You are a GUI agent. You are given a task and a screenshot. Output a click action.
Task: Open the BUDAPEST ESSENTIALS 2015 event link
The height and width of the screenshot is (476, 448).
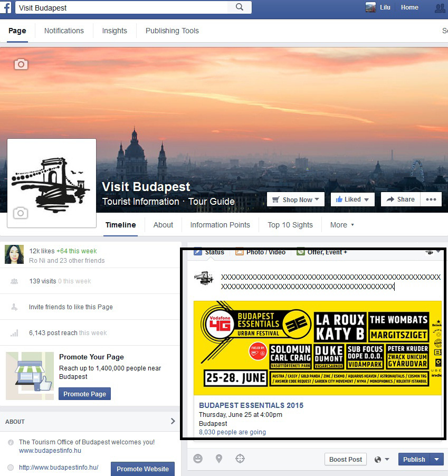point(251,405)
